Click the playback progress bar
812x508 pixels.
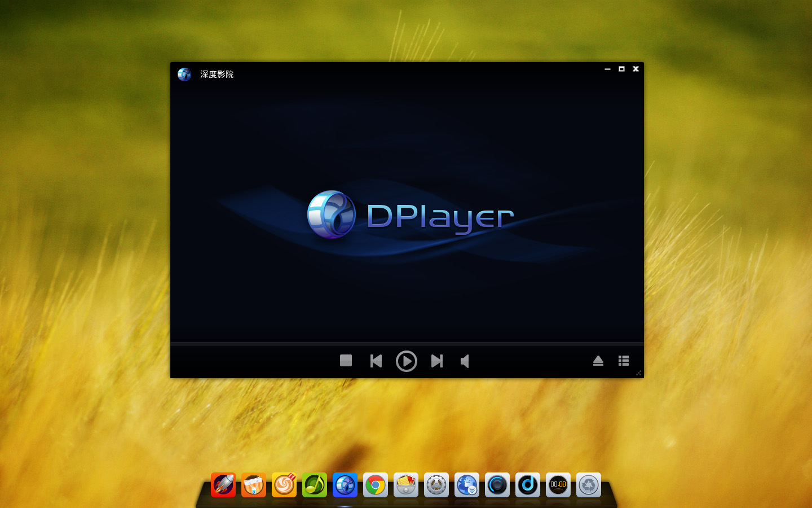click(407, 344)
